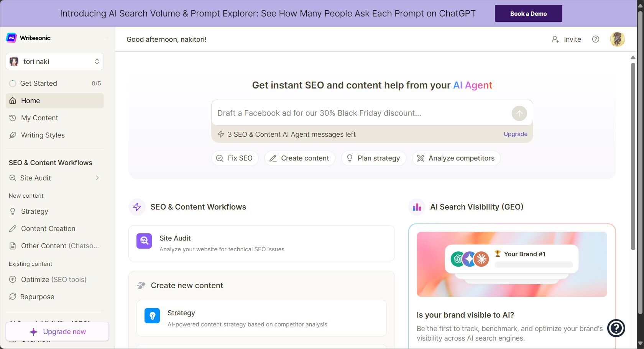Click the My Content clock icon

[13, 118]
